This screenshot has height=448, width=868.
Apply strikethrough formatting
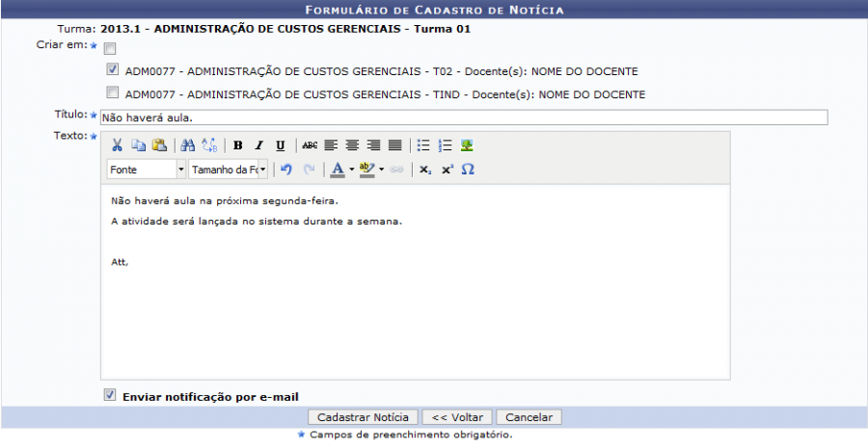(x=309, y=145)
